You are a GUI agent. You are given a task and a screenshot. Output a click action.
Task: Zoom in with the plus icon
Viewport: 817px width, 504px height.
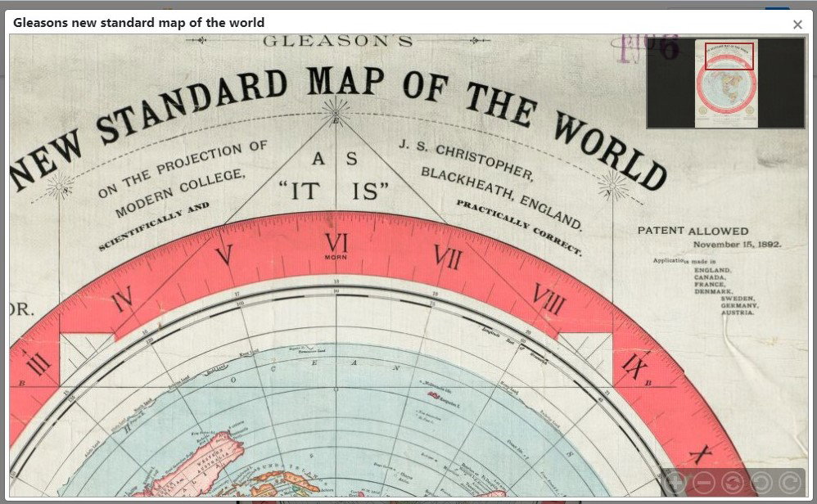pos(676,483)
